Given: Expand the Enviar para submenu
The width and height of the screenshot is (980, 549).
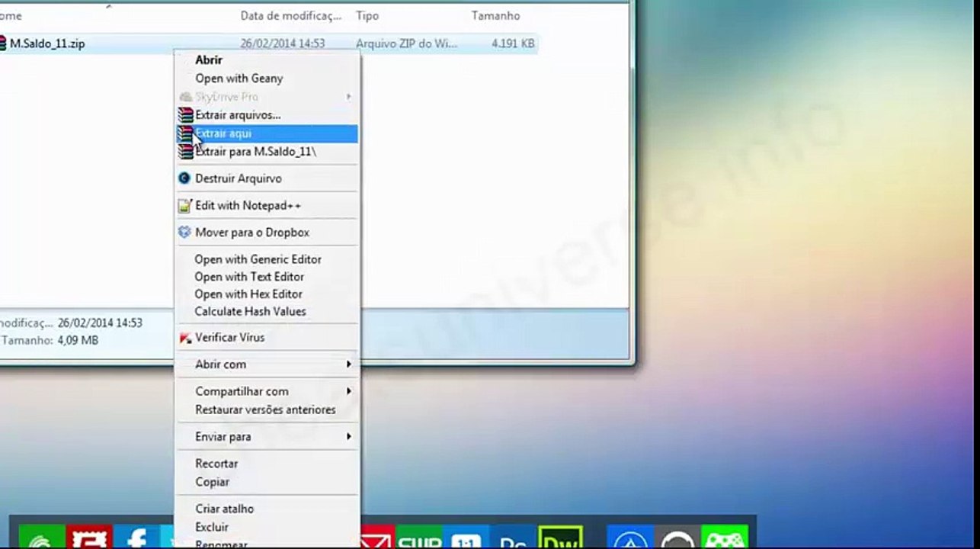Looking at the screenshot, I should (267, 437).
